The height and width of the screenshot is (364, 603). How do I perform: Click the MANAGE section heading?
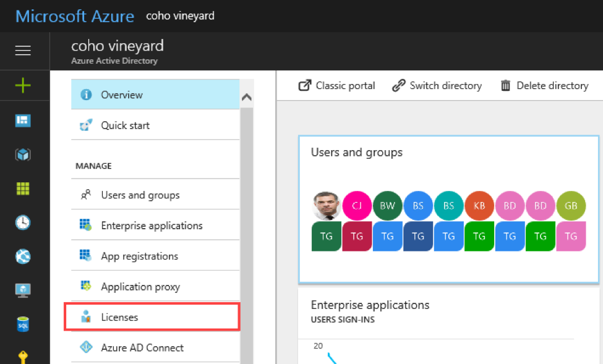(x=93, y=166)
